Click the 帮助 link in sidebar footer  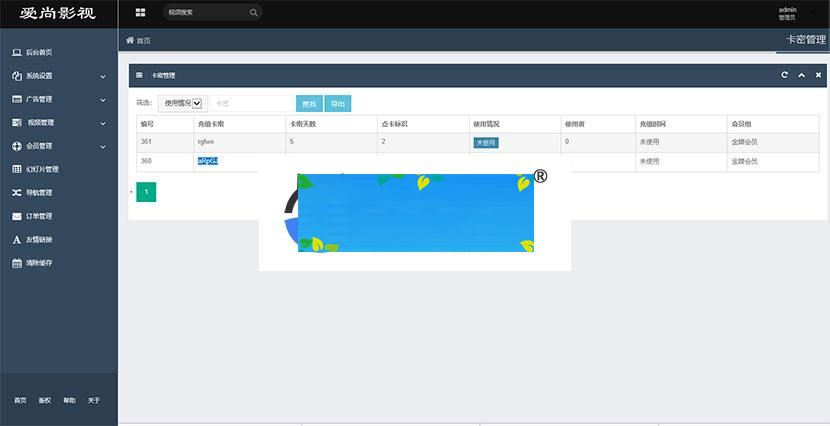[x=69, y=400]
